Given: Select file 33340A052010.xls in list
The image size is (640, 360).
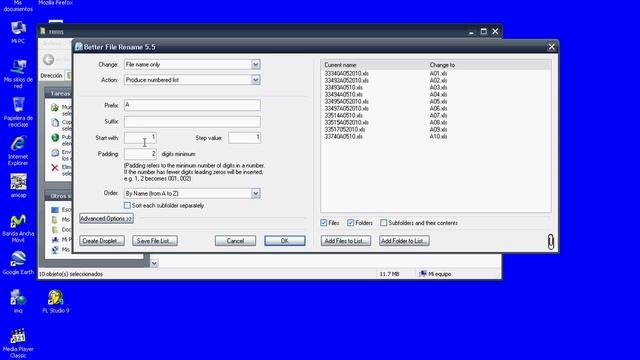Looking at the screenshot, I should point(347,73).
